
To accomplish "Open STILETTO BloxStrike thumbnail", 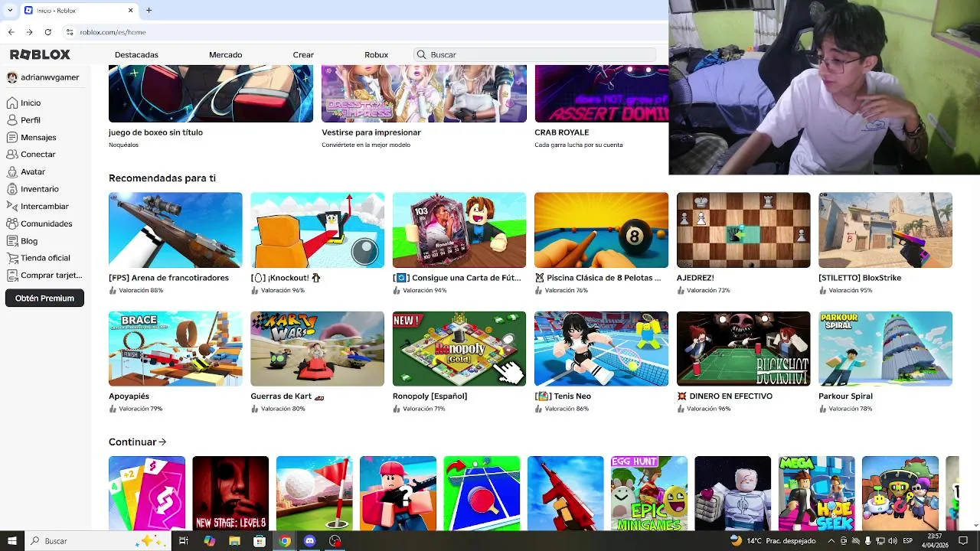I will tap(885, 230).
